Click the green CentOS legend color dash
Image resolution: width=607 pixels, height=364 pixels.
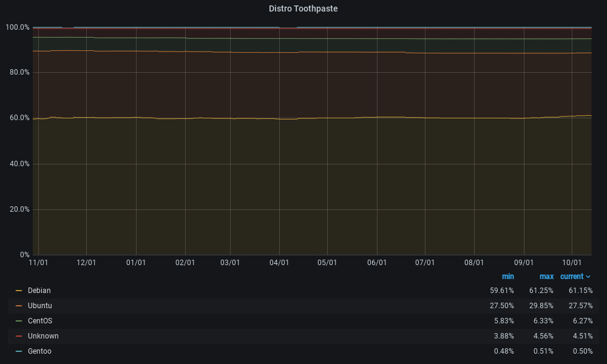point(19,321)
